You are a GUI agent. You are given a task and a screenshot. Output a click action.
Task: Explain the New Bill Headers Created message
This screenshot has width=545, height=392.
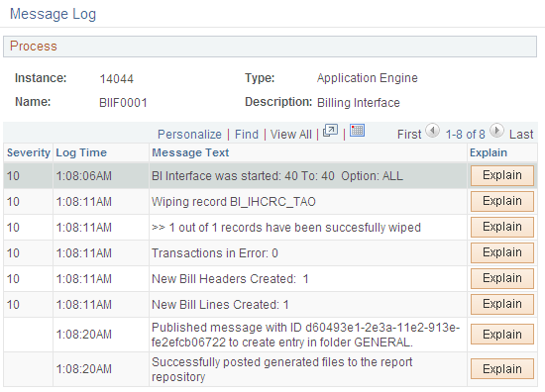coord(502,278)
